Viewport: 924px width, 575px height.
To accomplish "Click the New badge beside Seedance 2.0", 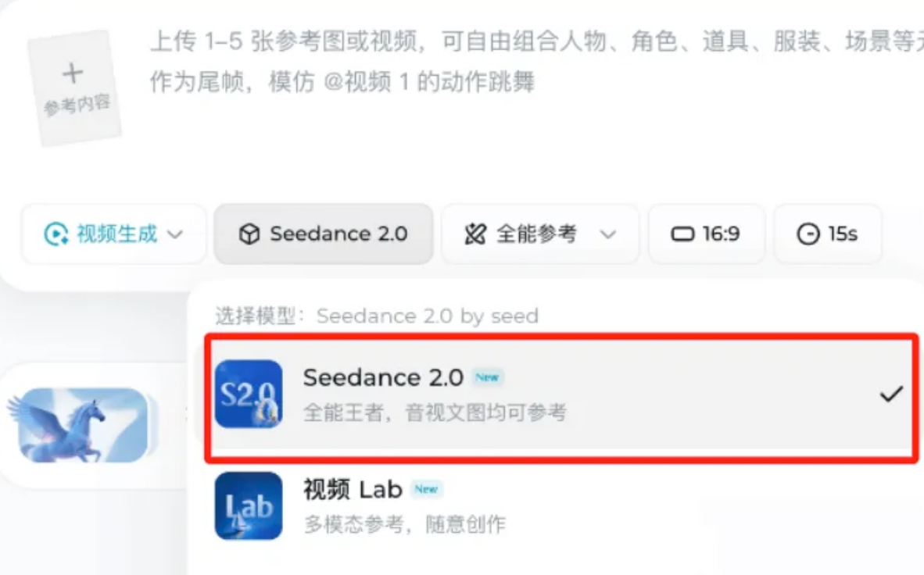I will click(x=487, y=377).
